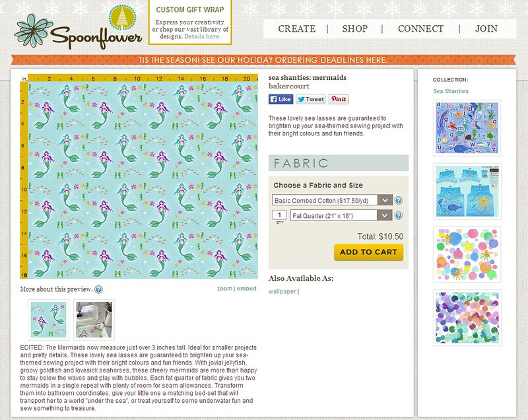Pin the design with Pinterest Pin it
528x420 pixels.
point(339,99)
